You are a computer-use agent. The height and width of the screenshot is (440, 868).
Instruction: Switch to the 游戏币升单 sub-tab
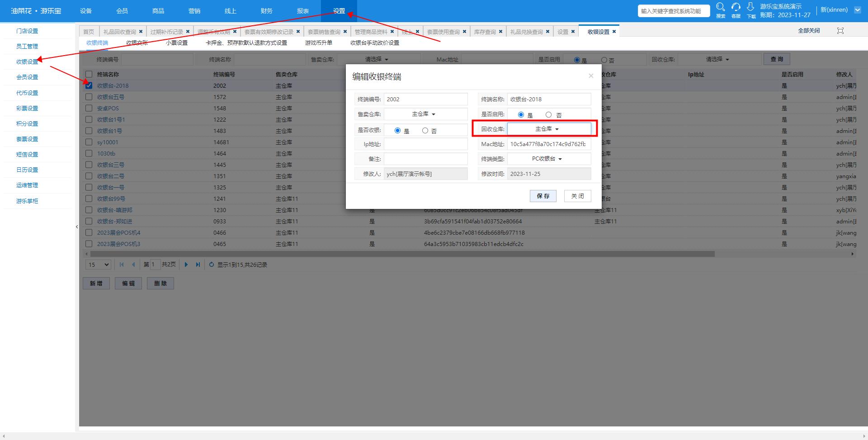(319, 43)
